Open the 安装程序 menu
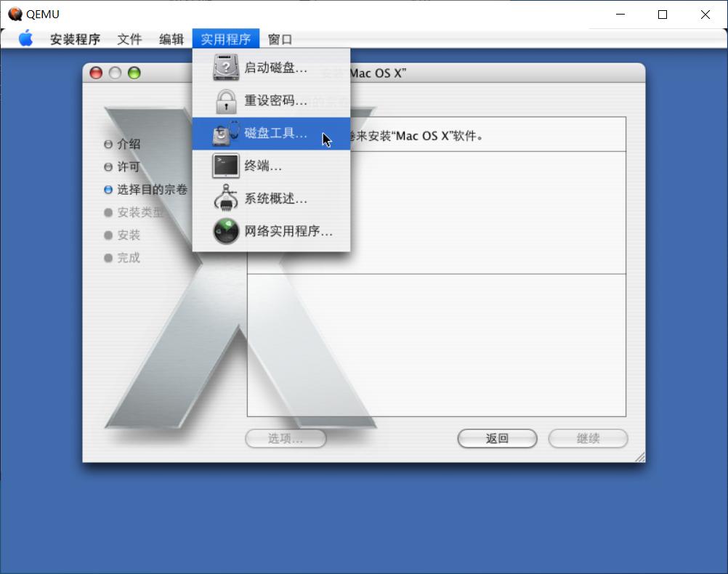This screenshot has width=728, height=574. [x=76, y=39]
